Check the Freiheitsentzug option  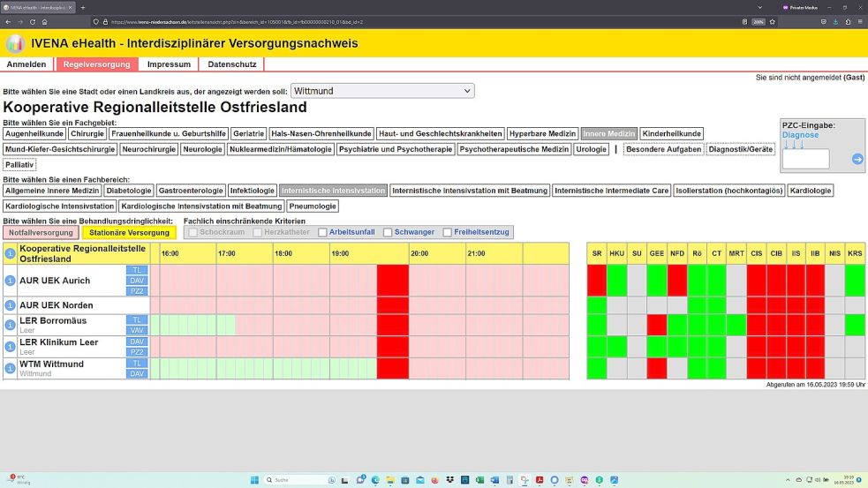[x=448, y=232]
